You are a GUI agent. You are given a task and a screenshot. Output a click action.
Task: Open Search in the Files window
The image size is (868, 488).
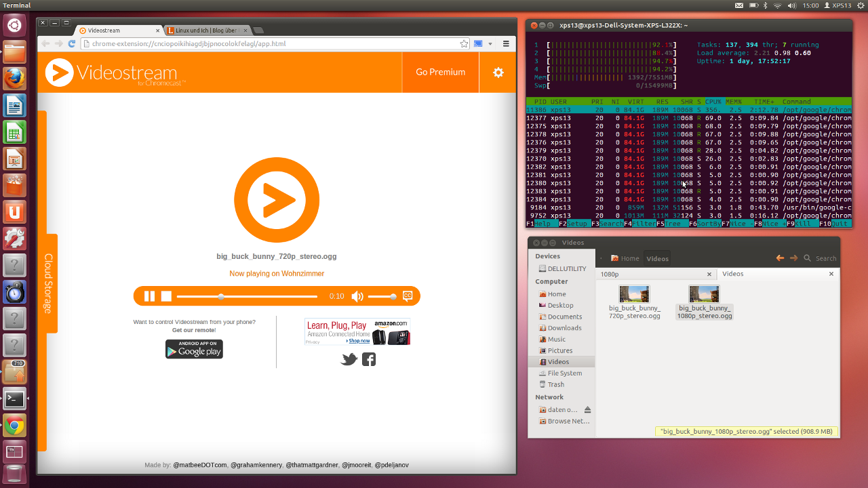[x=820, y=258]
